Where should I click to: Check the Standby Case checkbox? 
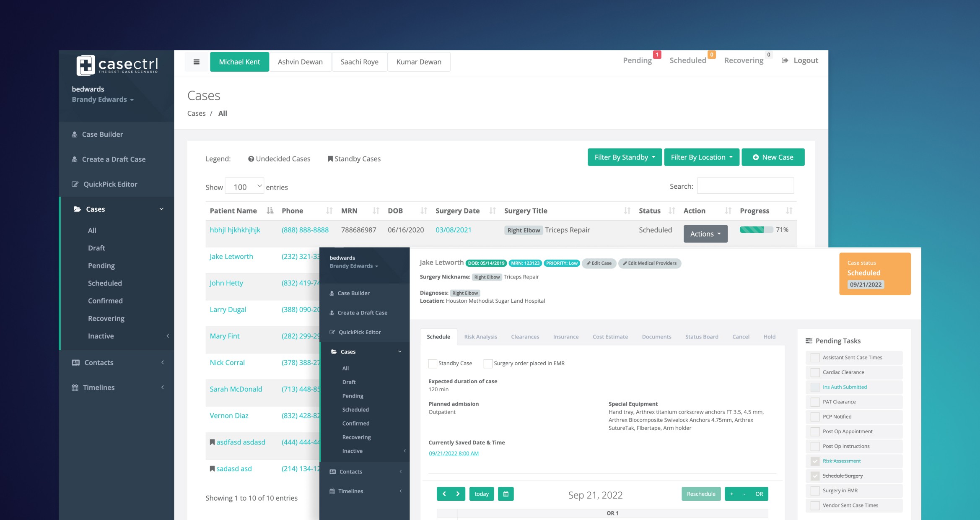pyautogui.click(x=432, y=364)
